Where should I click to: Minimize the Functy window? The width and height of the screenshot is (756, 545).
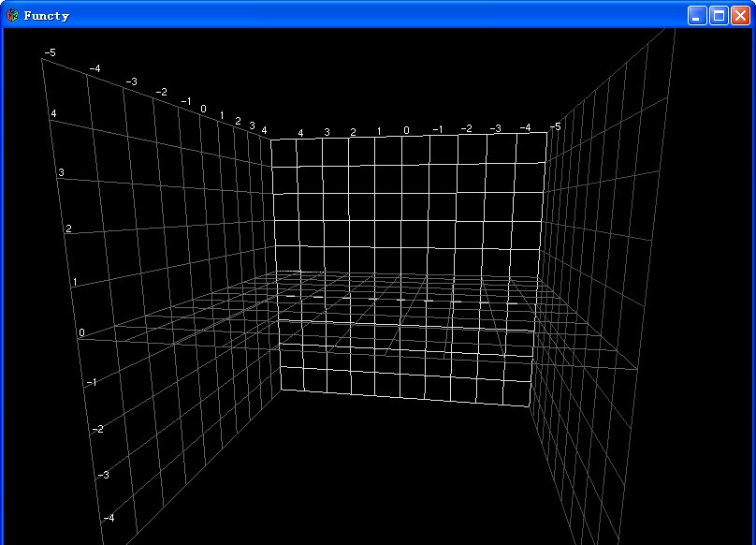(x=697, y=15)
